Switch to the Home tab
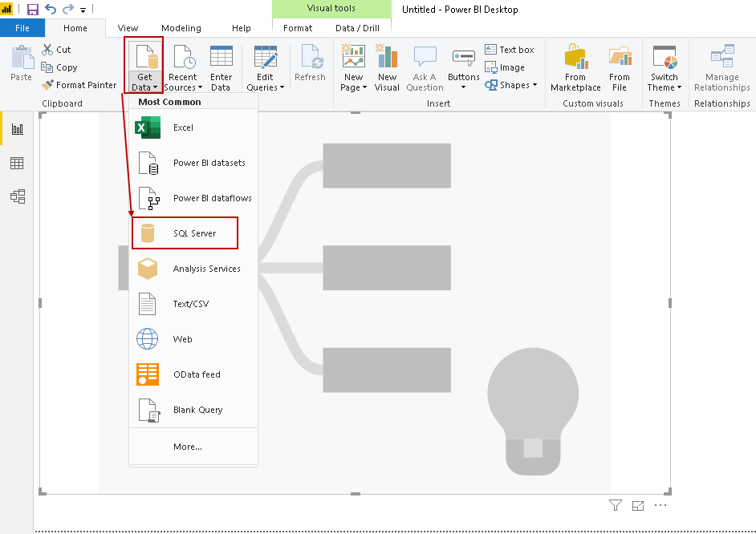756x534 pixels. click(75, 28)
